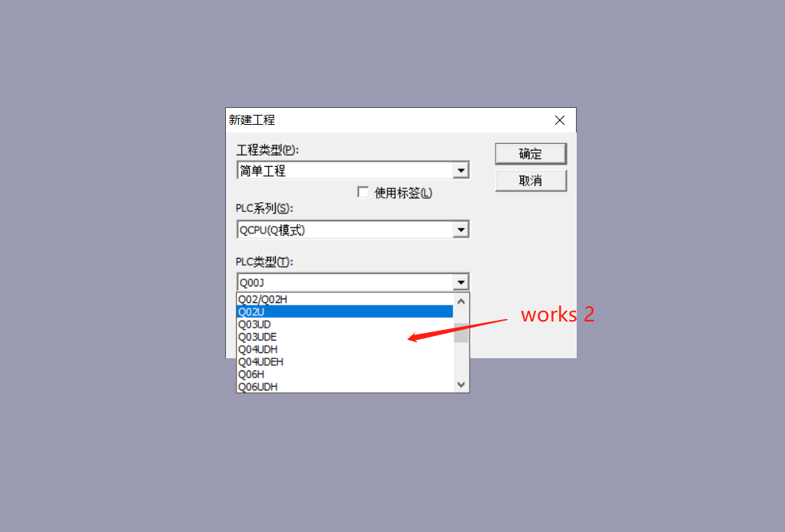Click the scrollbar thumb in PLC list
This screenshot has height=532, width=785.
[461, 333]
